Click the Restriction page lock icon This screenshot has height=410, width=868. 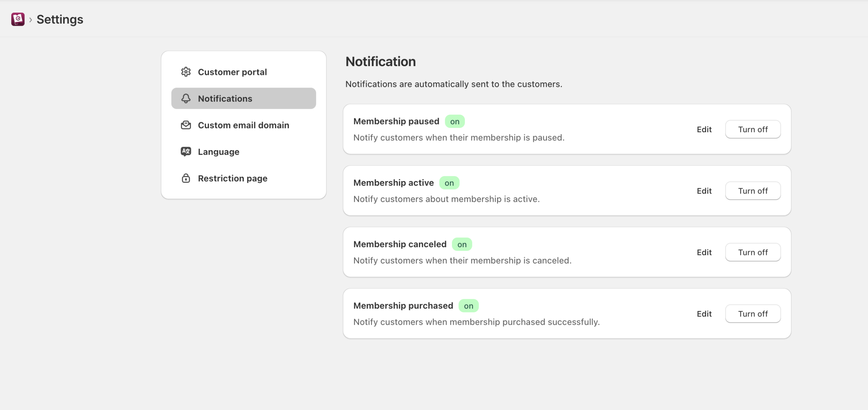tap(186, 178)
